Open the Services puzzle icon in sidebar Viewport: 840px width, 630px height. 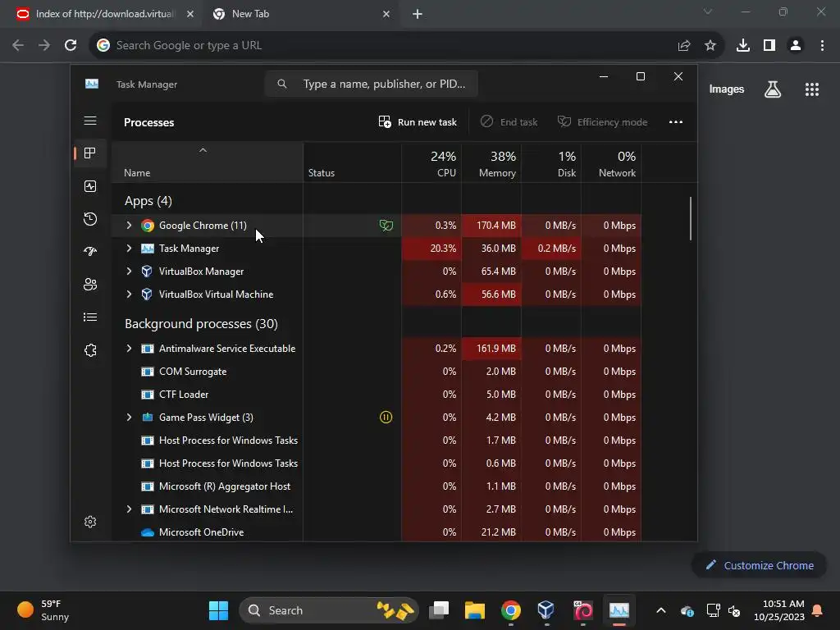pos(90,349)
